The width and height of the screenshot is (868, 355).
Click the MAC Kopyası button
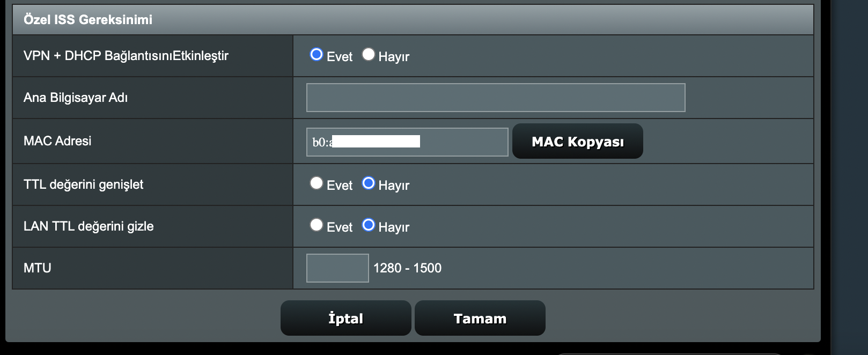(578, 141)
